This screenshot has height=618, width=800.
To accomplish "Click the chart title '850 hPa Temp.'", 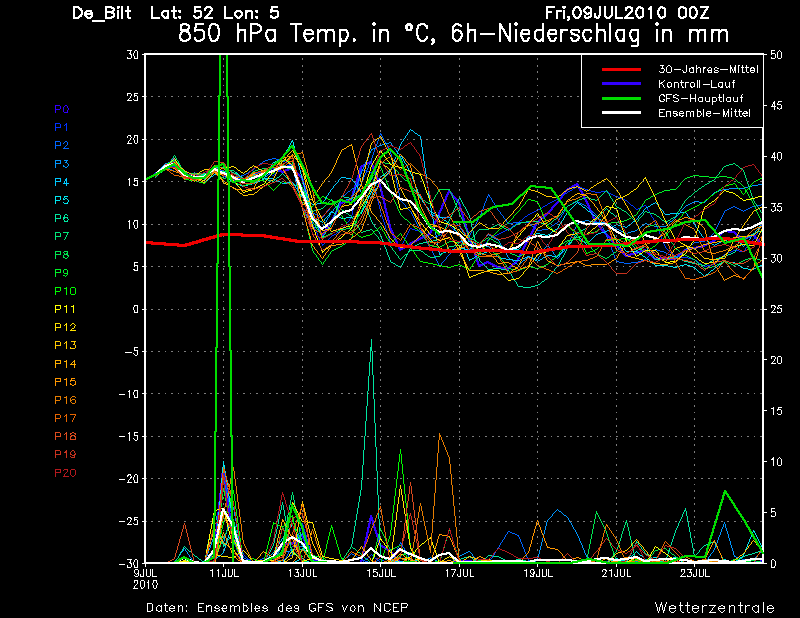I will pyautogui.click(x=265, y=35).
